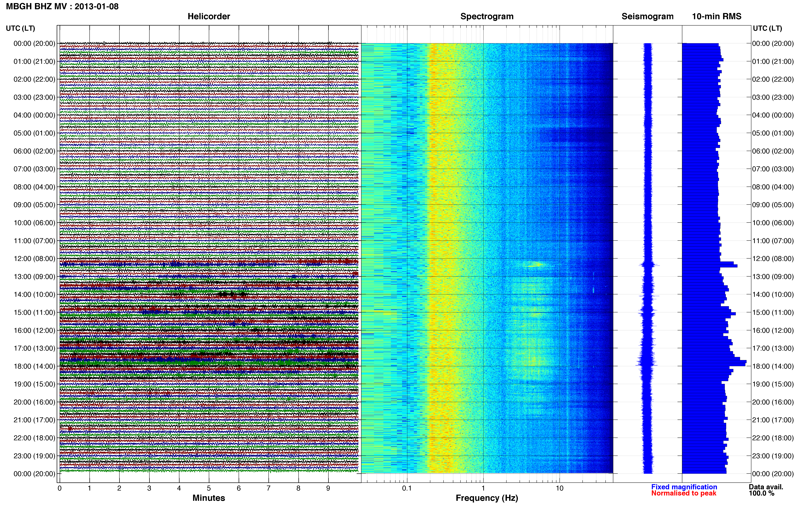Screen dimensions: 812x508
Task: Click the 'Normalised to peak' legend text
Action: click(x=684, y=493)
